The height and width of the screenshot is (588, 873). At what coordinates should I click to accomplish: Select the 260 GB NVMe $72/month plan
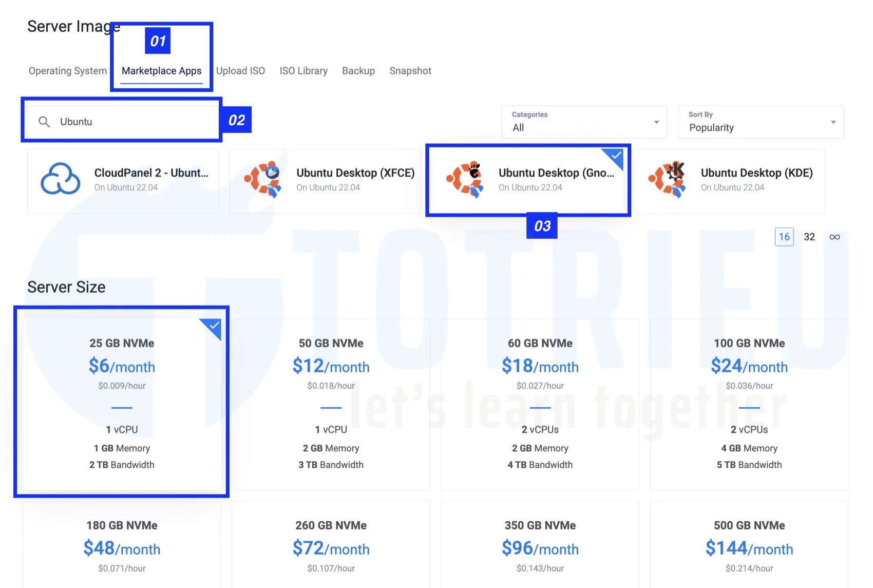click(331, 544)
